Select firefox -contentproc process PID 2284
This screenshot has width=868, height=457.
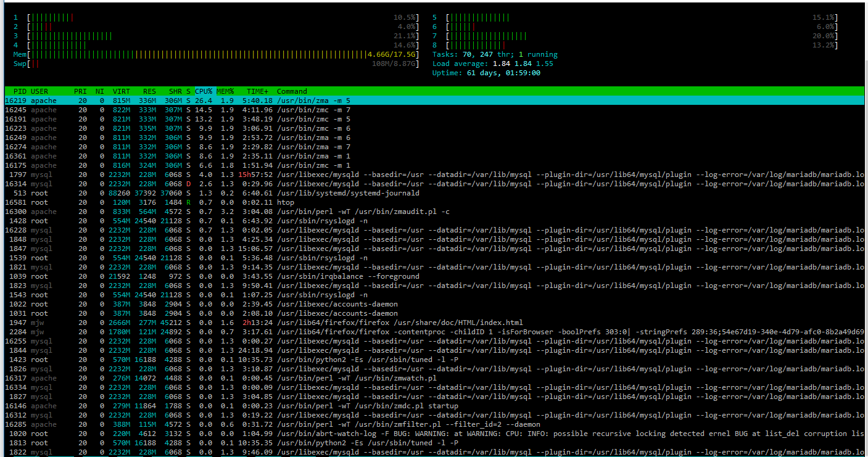tap(434, 332)
